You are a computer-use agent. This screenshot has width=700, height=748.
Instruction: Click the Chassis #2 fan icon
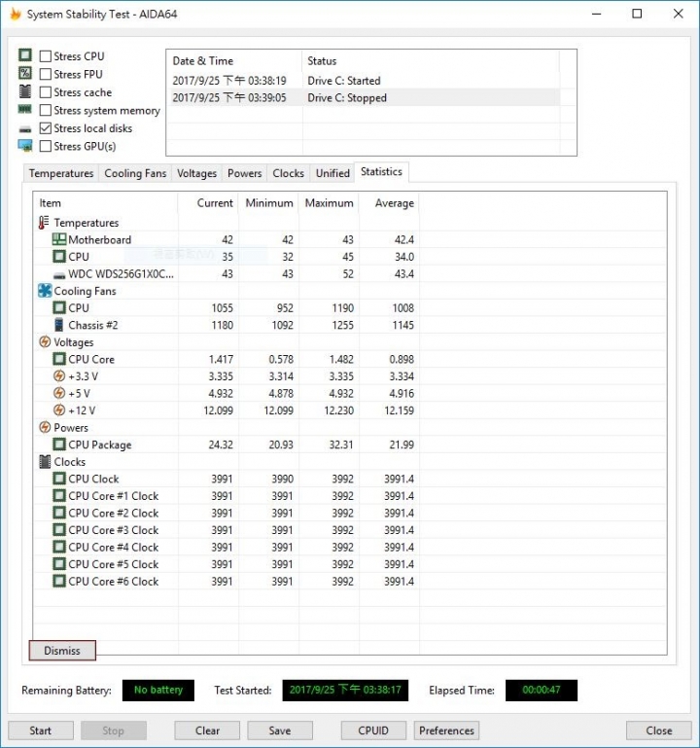click(58, 325)
